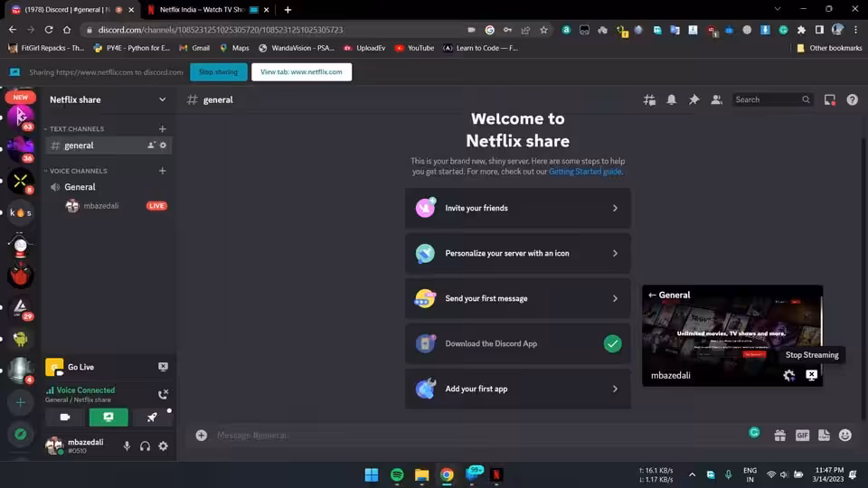Click the Search field in channel header
This screenshot has width=868, height=488.
point(772,99)
